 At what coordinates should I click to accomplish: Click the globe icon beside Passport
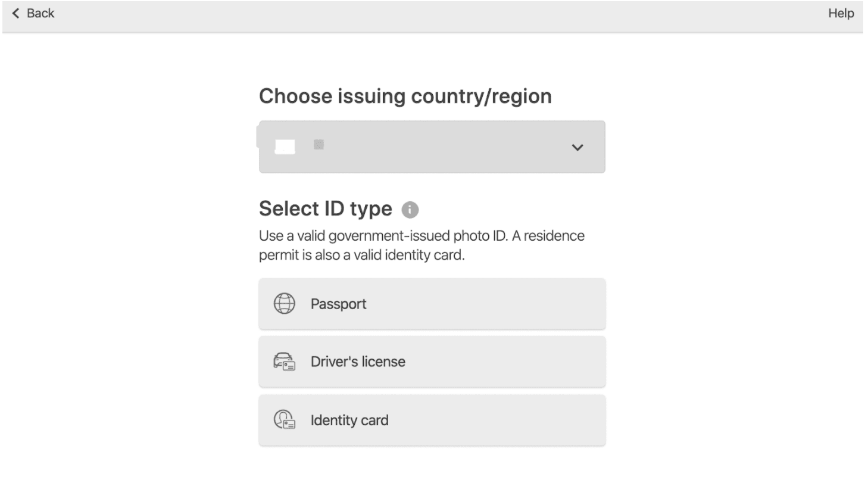coord(284,304)
